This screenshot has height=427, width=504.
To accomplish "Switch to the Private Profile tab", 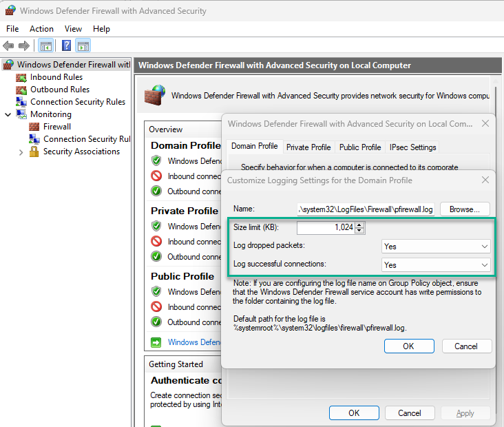I will tap(308, 147).
